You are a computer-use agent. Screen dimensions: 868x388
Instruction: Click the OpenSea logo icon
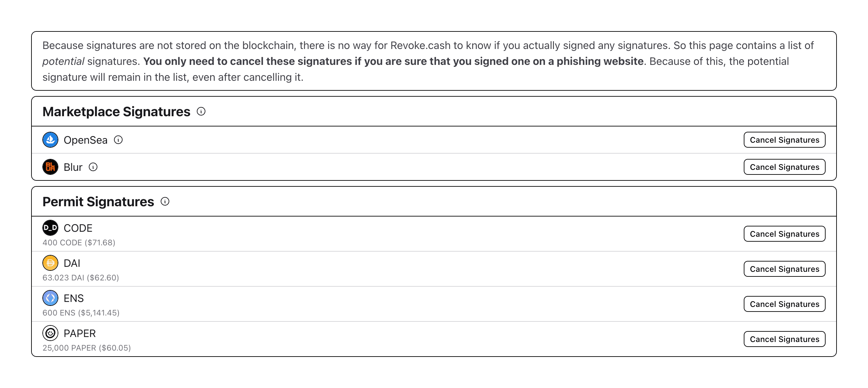[50, 139]
